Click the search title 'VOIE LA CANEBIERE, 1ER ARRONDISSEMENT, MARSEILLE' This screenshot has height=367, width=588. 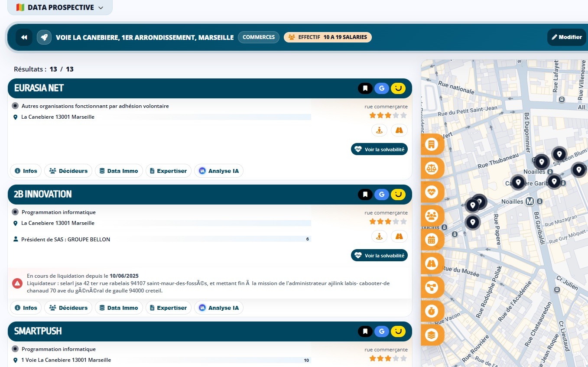coord(145,37)
